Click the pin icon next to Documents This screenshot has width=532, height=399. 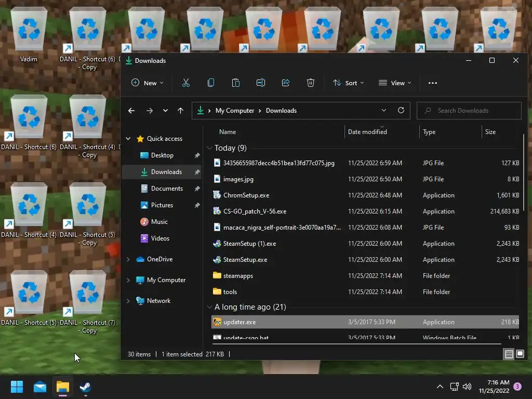[x=197, y=189]
